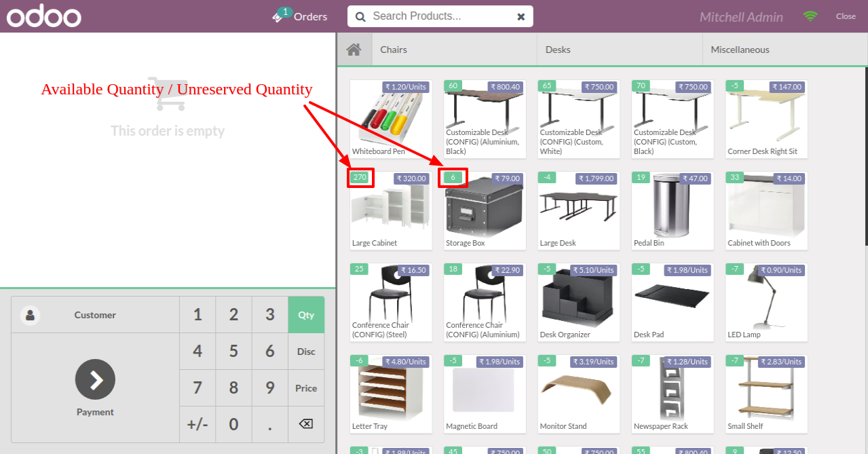Add Cabinet with Doors product
This screenshot has width=868, height=454.
coord(766,210)
